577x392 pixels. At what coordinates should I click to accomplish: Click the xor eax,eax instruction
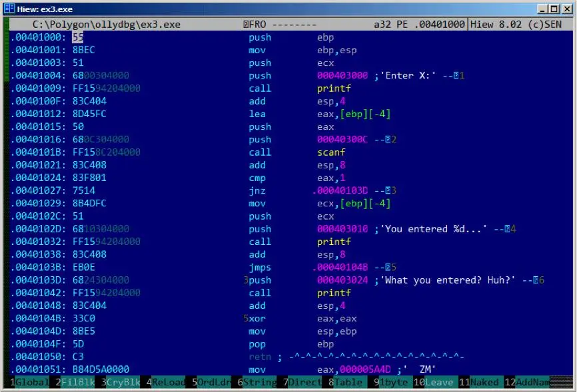[302, 318]
